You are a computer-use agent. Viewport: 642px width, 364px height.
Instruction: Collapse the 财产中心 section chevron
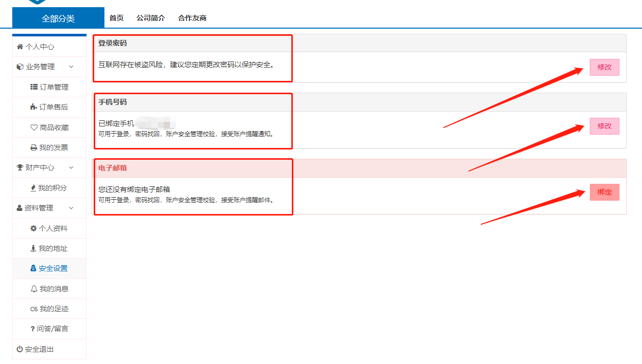tap(71, 167)
